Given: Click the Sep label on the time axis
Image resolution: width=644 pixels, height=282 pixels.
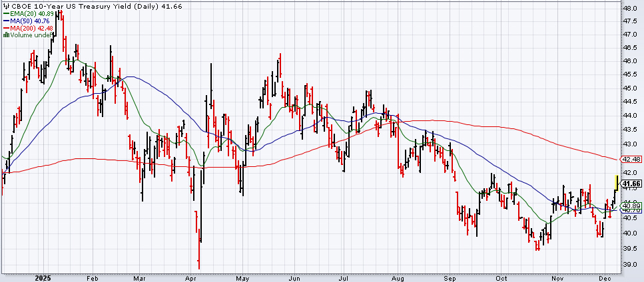Looking at the screenshot, I should tap(450, 278).
